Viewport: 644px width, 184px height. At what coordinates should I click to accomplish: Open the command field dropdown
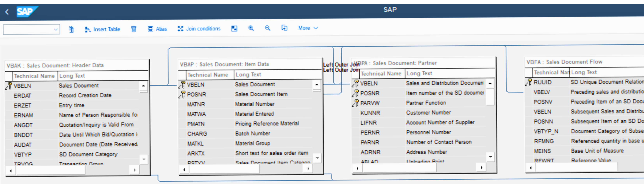(56, 29)
